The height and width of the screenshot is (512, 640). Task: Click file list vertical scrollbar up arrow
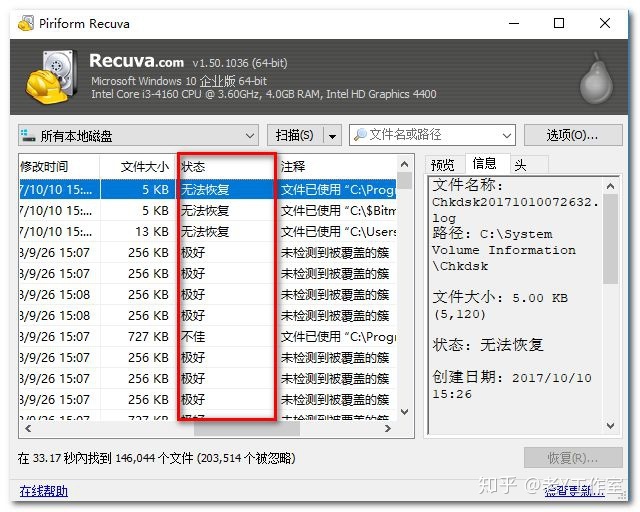tap(404, 164)
